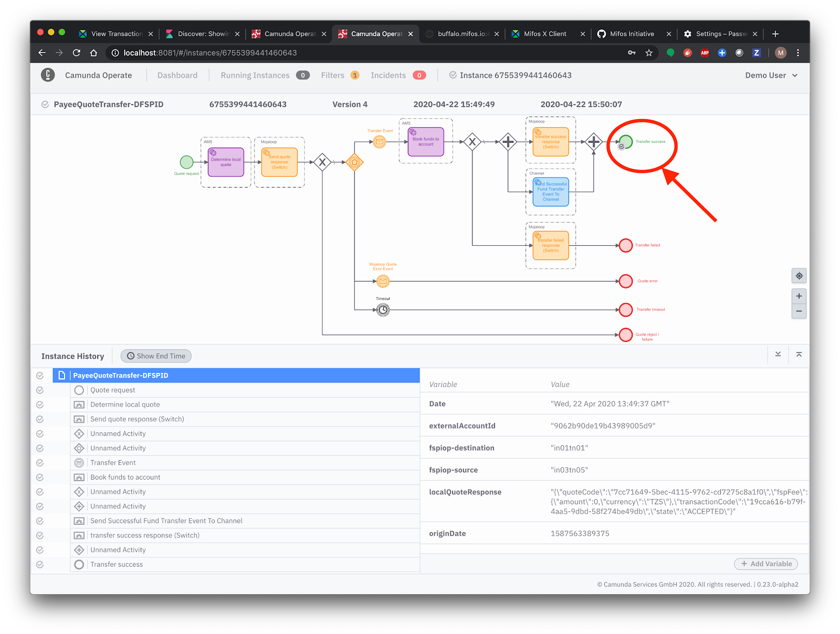Viewport: 840px width, 634px height.
Task: Switch to Discover browser tab
Action: coord(203,34)
